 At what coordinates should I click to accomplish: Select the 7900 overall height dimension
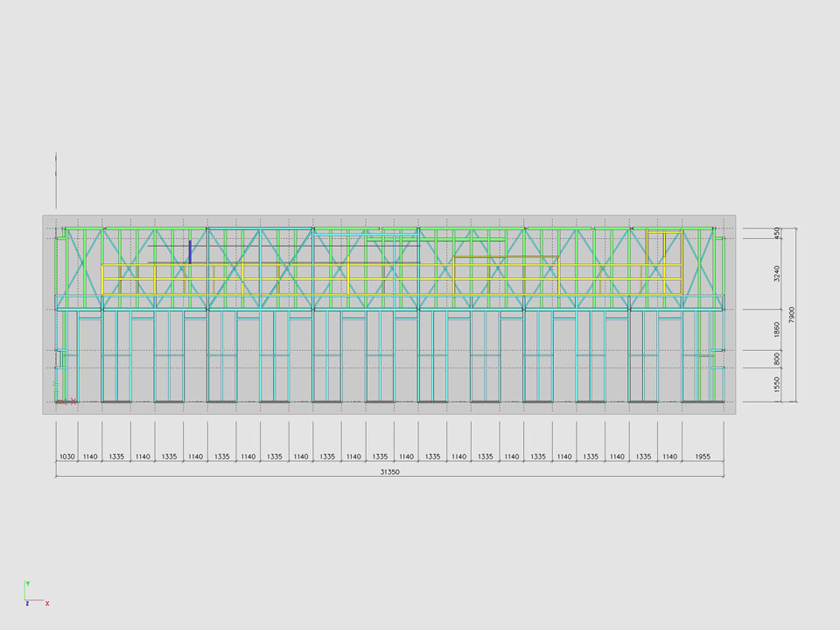tap(791, 314)
